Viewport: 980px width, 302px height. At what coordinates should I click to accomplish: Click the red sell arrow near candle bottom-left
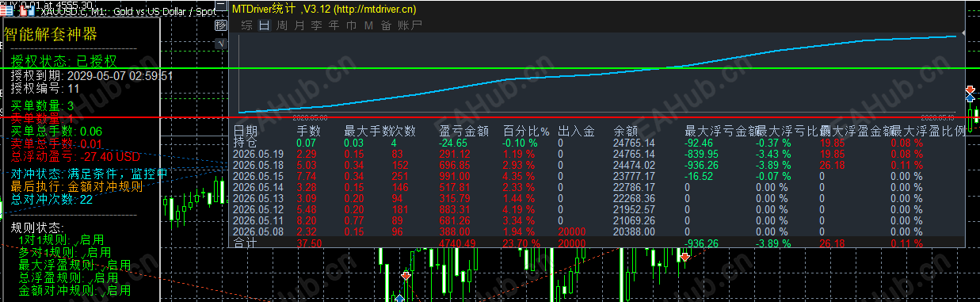pos(406,276)
